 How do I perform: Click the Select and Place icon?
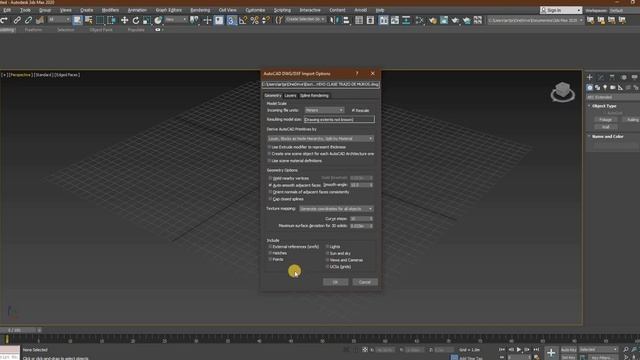(158, 20)
